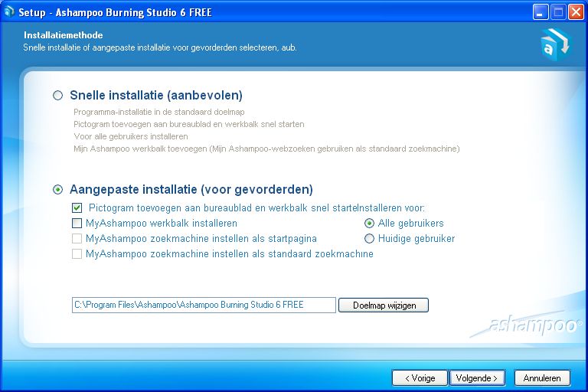
Task: Select Alle gebruikers radio button
Action: click(370, 224)
